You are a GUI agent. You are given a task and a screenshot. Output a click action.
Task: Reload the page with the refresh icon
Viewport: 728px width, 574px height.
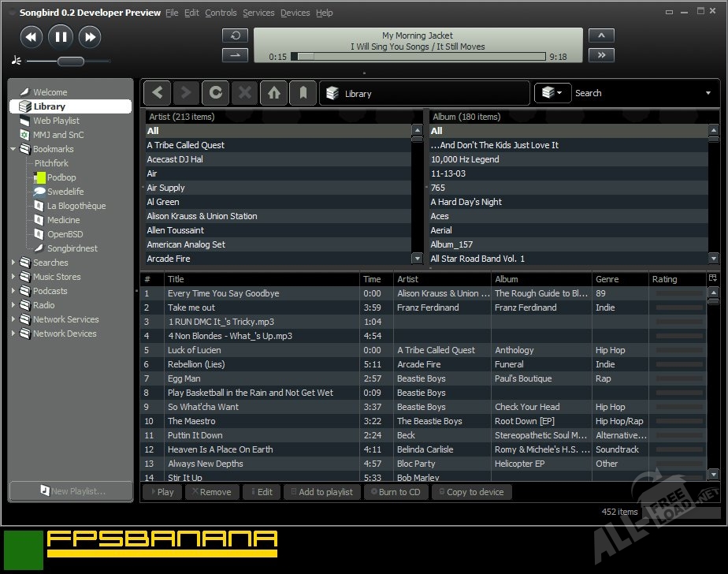click(x=215, y=93)
